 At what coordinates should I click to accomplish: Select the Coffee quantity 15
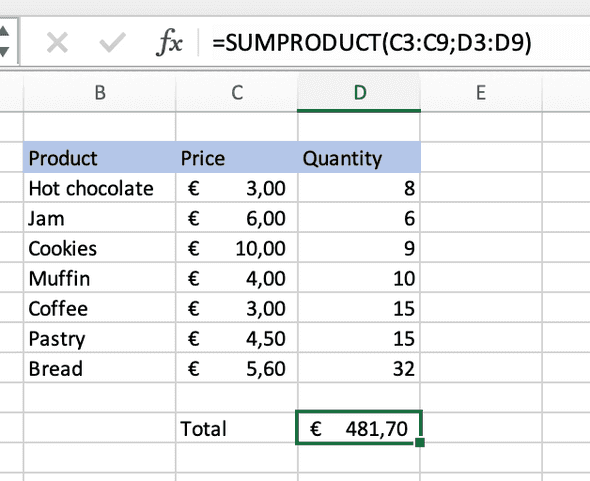(359, 308)
